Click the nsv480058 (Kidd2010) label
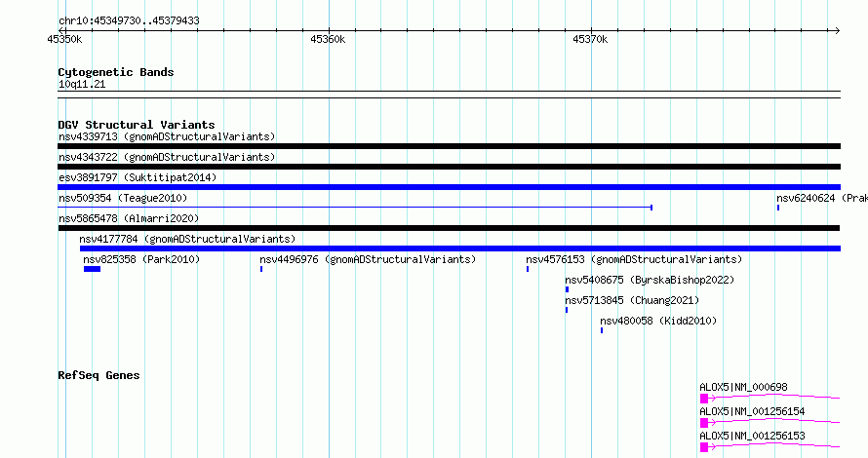868x458 pixels. pyautogui.click(x=658, y=321)
